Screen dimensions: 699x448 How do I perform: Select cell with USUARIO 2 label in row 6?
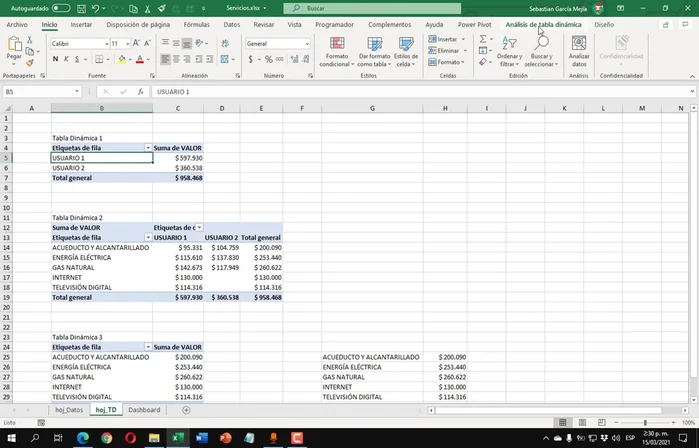coord(102,168)
